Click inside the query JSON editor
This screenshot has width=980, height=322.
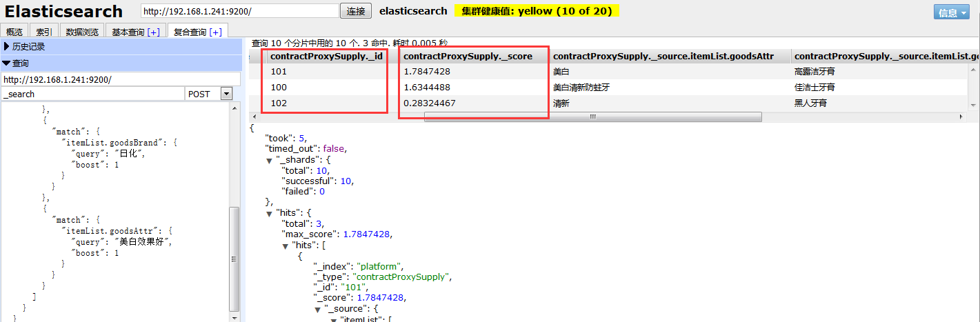pos(114,212)
